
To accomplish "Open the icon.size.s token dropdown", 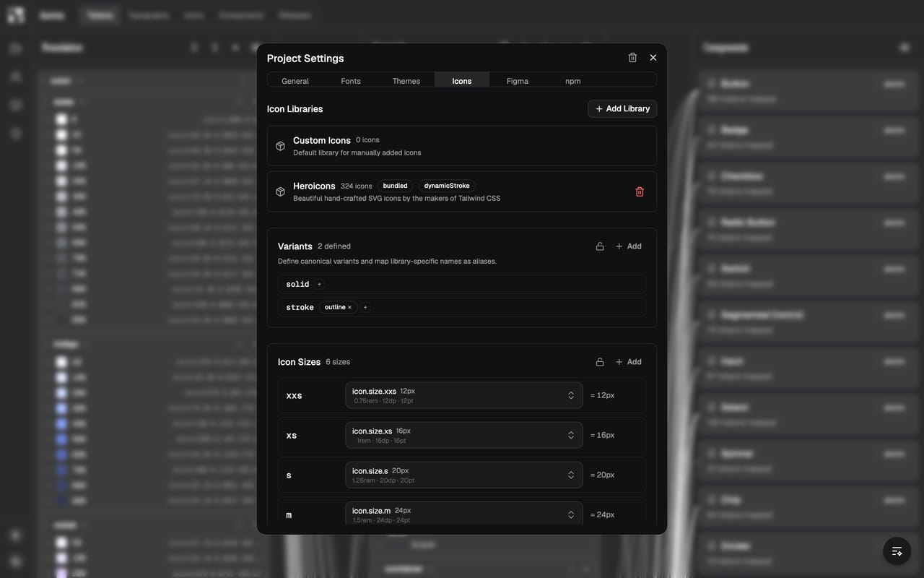I will click(464, 475).
